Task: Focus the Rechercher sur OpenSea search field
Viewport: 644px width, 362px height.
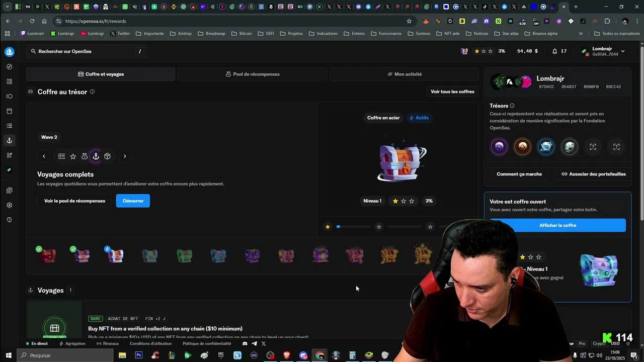Action: point(87,51)
